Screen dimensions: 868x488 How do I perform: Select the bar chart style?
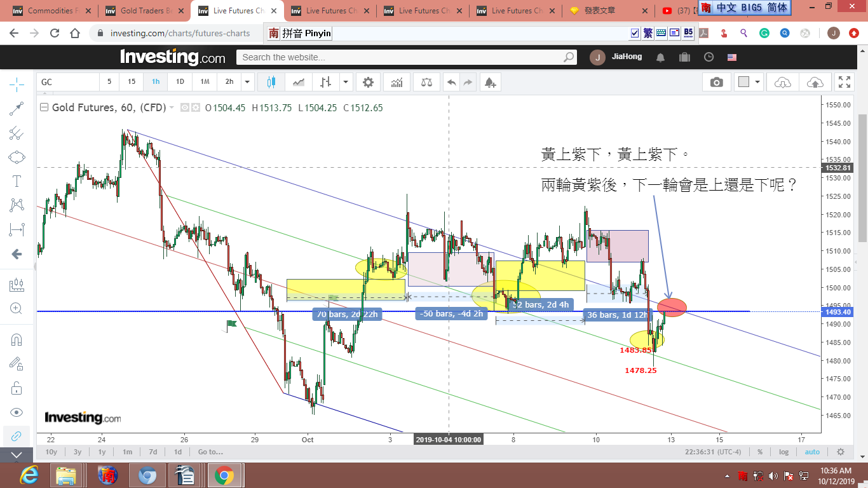(326, 82)
